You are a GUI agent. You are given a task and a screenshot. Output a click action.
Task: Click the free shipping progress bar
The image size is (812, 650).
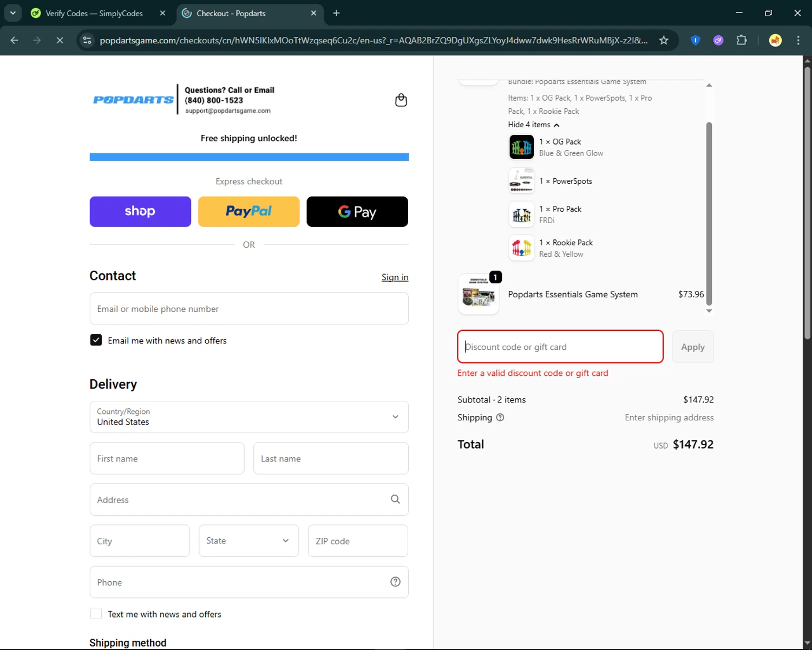(249, 157)
